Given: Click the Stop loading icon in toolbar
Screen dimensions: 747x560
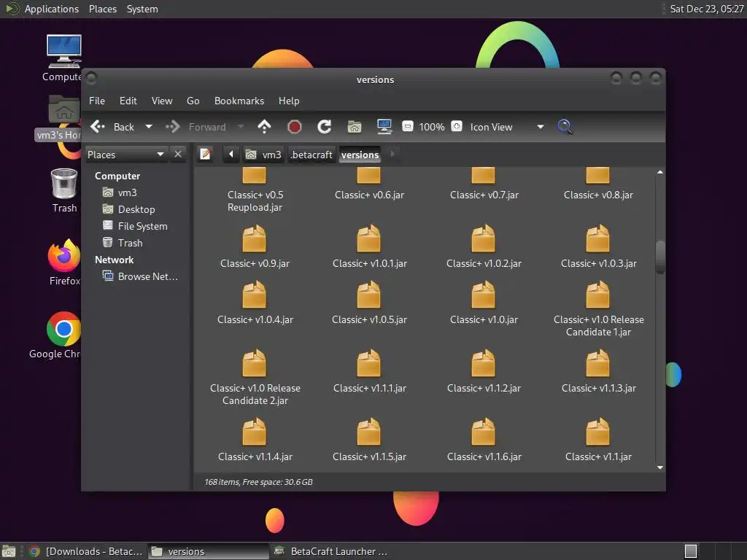Looking at the screenshot, I should [295, 127].
